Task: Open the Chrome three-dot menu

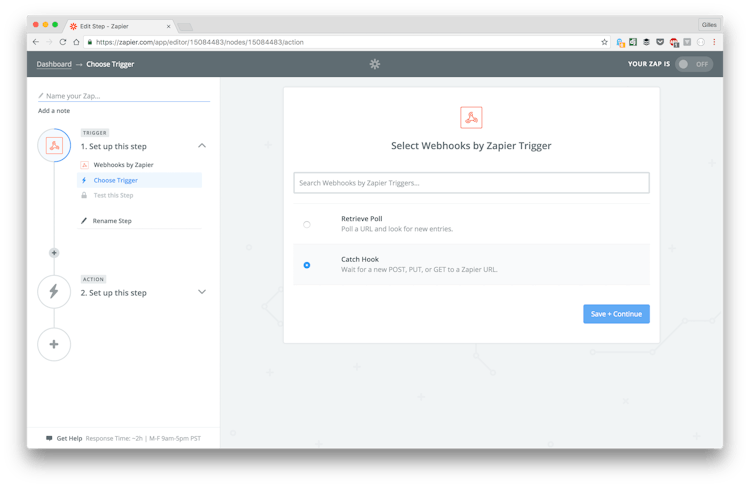Action: point(714,42)
